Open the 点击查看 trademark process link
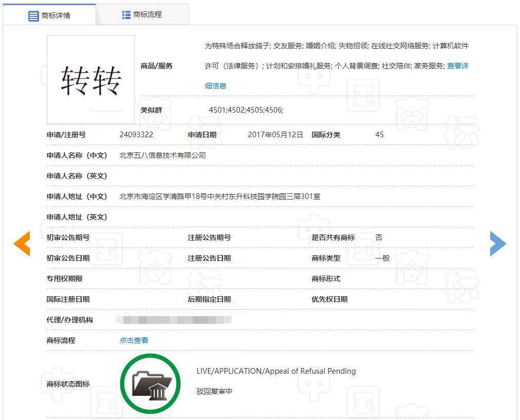 pos(134,340)
